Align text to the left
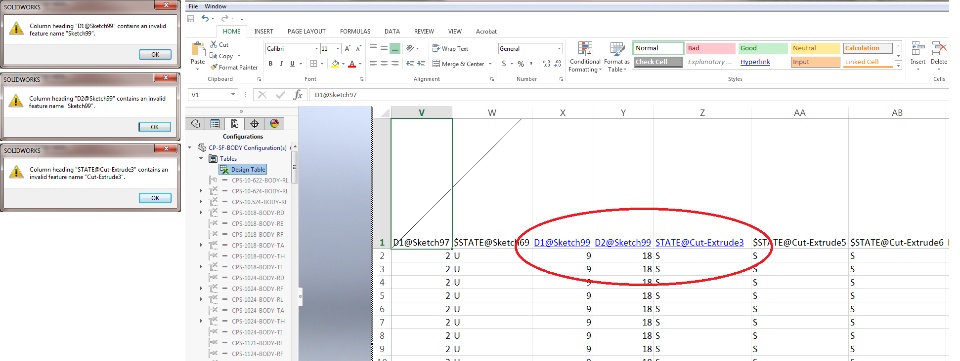 (373, 64)
